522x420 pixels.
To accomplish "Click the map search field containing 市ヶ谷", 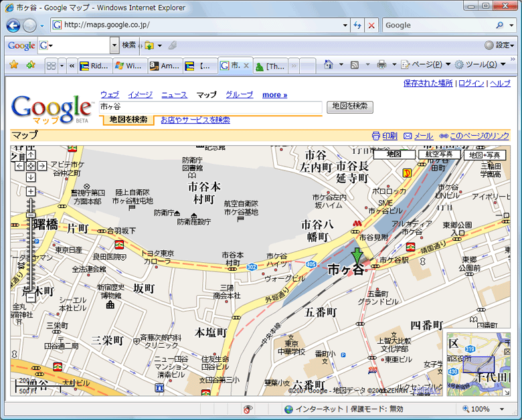I will click(211, 107).
